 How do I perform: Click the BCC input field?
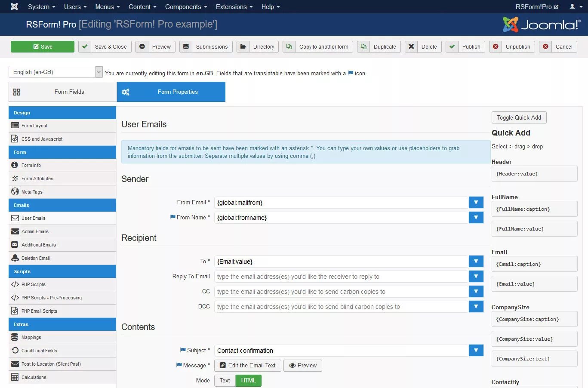point(342,307)
